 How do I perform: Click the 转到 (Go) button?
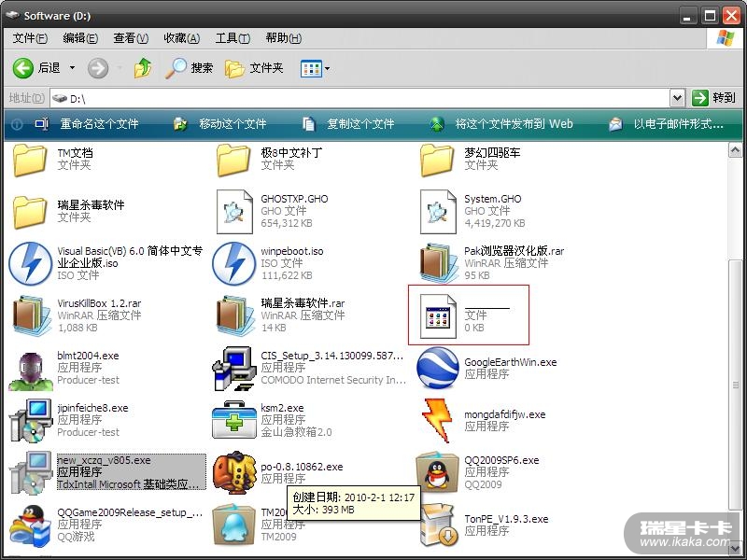(713, 98)
